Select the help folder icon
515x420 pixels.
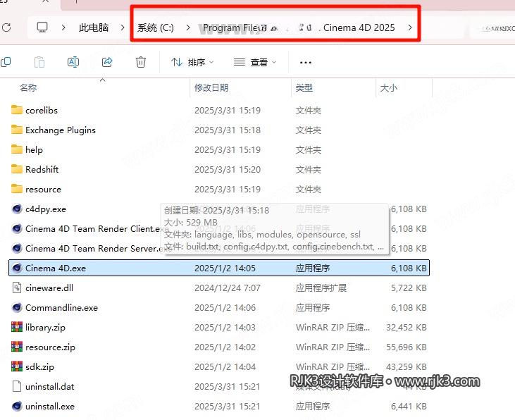tap(17, 149)
